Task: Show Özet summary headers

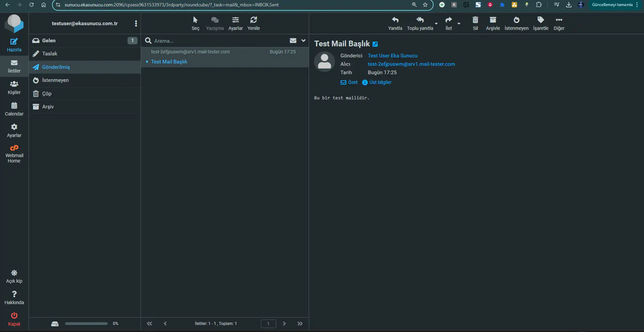Action: (349, 82)
